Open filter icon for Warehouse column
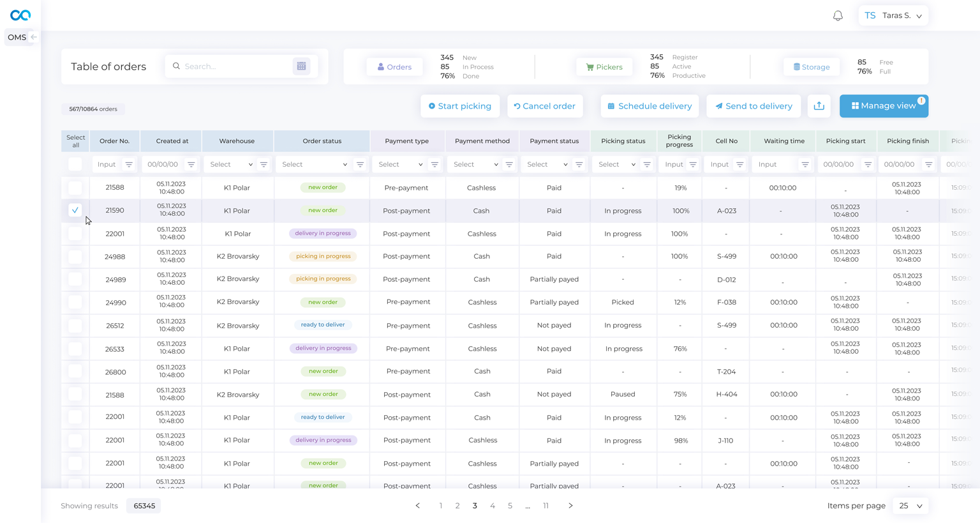 [264, 165]
